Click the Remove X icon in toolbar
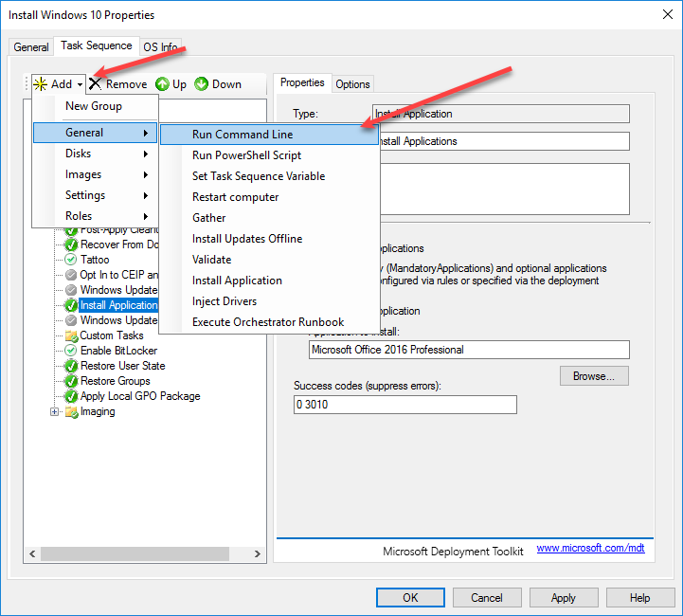This screenshot has width=683, height=616. pos(95,84)
